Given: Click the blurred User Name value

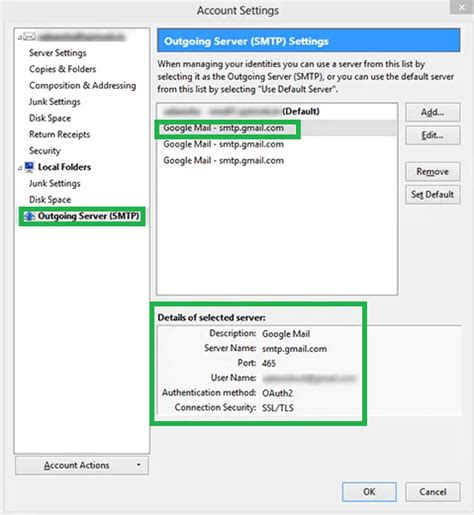Looking at the screenshot, I should click(309, 378).
